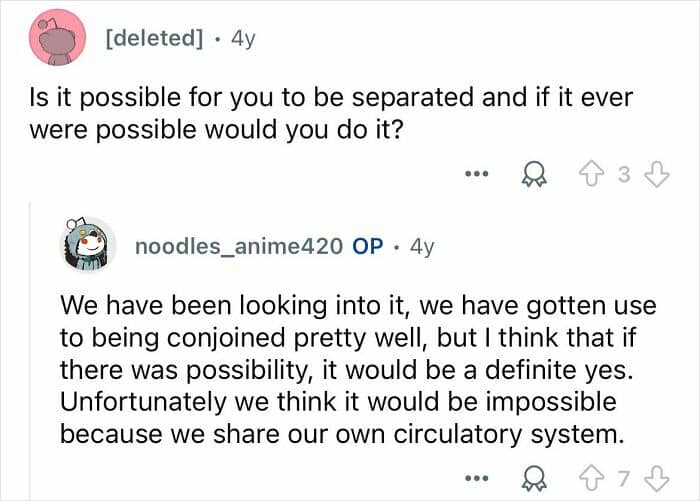The height and width of the screenshot is (501, 700).
Task: Click the vote score 3 on the top comment
Action: click(x=624, y=175)
